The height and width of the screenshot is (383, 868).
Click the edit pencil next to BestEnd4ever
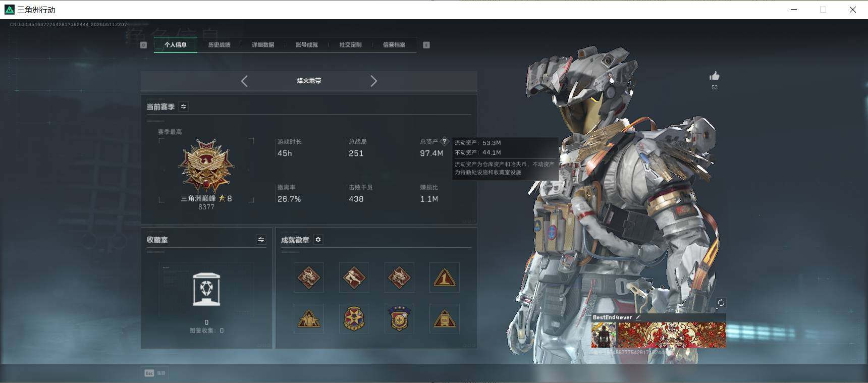point(638,317)
